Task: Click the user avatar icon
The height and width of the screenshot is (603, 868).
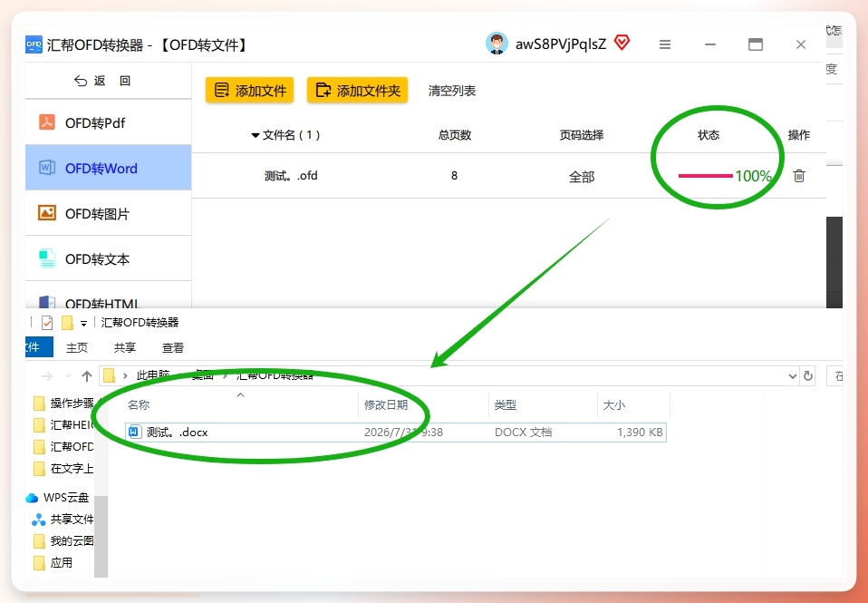Action: [x=497, y=44]
